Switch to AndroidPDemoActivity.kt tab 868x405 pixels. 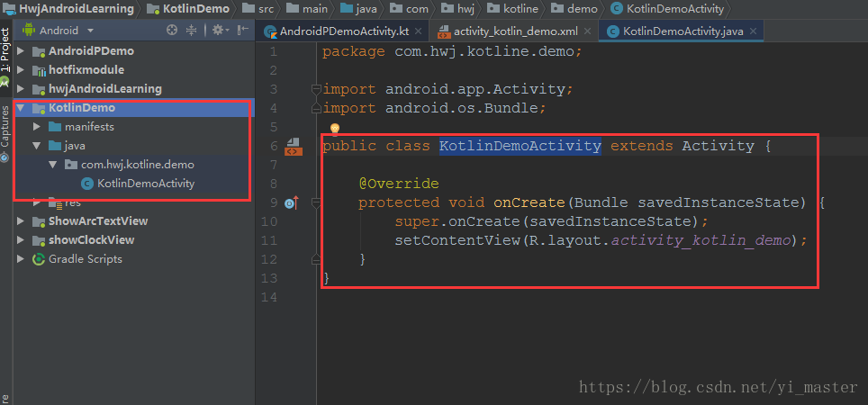[x=344, y=31]
